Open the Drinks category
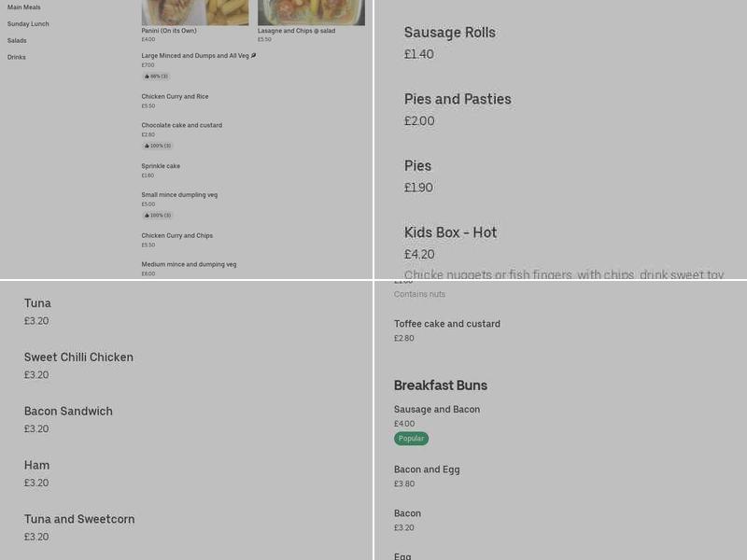Image resolution: width=747 pixels, height=560 pixels. [x=17, y=58]
